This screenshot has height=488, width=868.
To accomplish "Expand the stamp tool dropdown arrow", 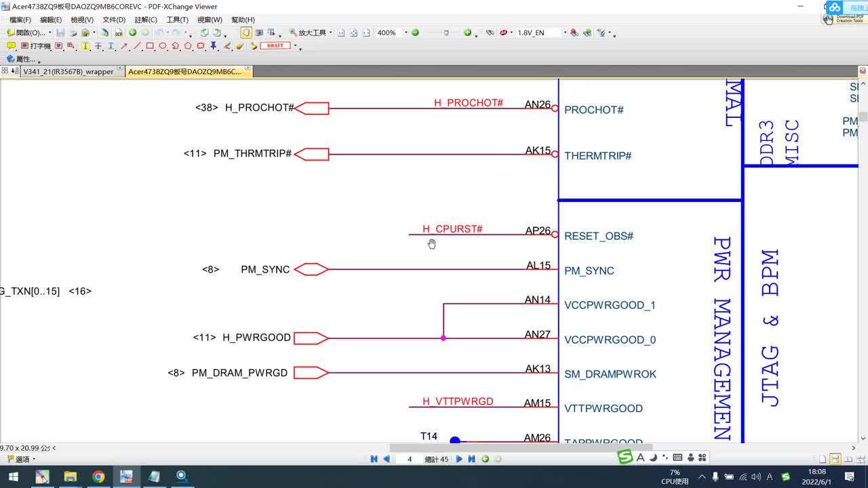I will 296,46.
